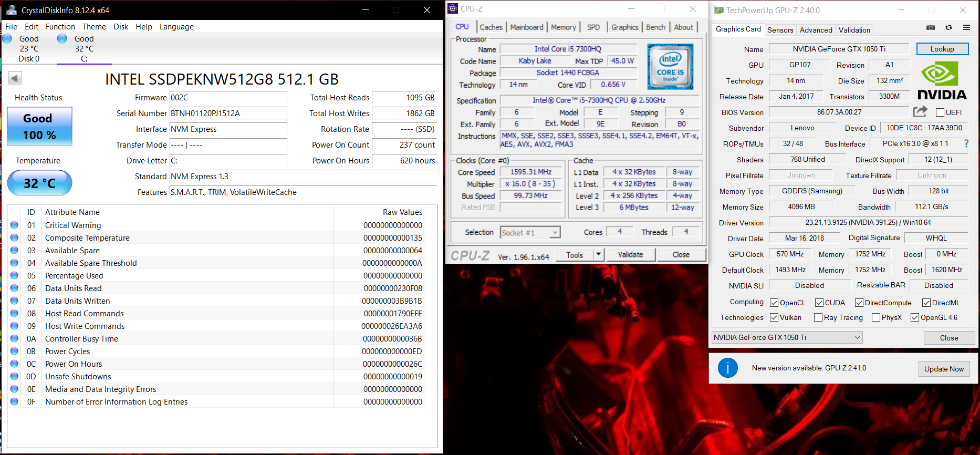Click status orb for Media and Data Integrity Errors
Image resolution: width=980 pixels, height=455 pixels.
tap(14, 389)
